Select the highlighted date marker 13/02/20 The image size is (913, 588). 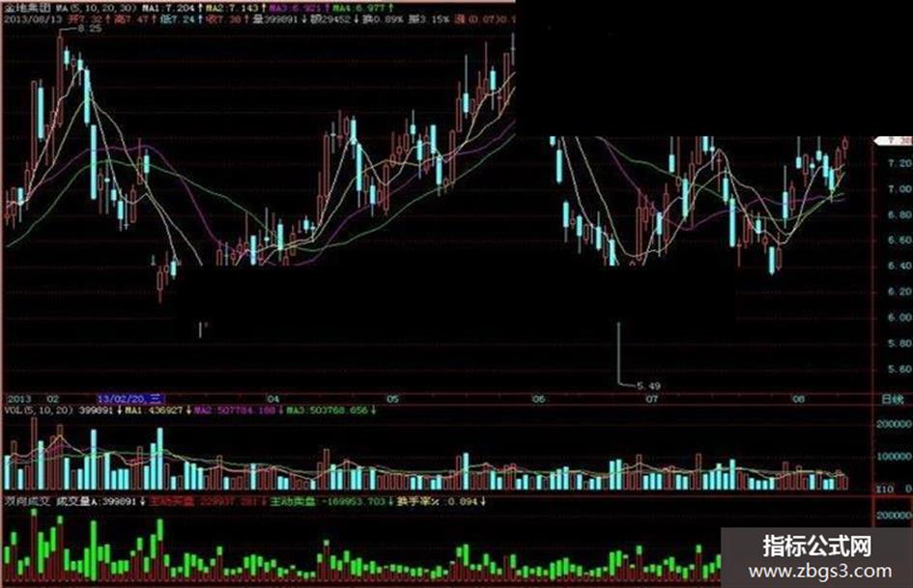[131, 399]
